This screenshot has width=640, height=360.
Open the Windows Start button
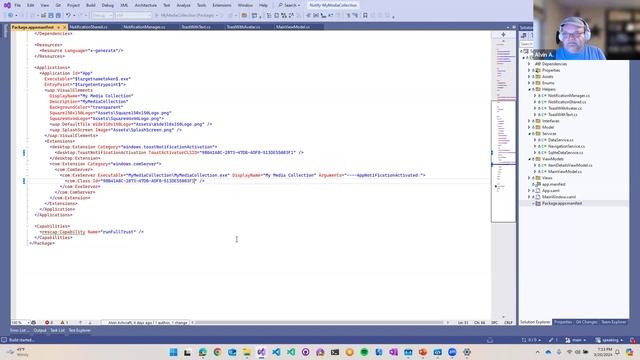tap(173, 352)
